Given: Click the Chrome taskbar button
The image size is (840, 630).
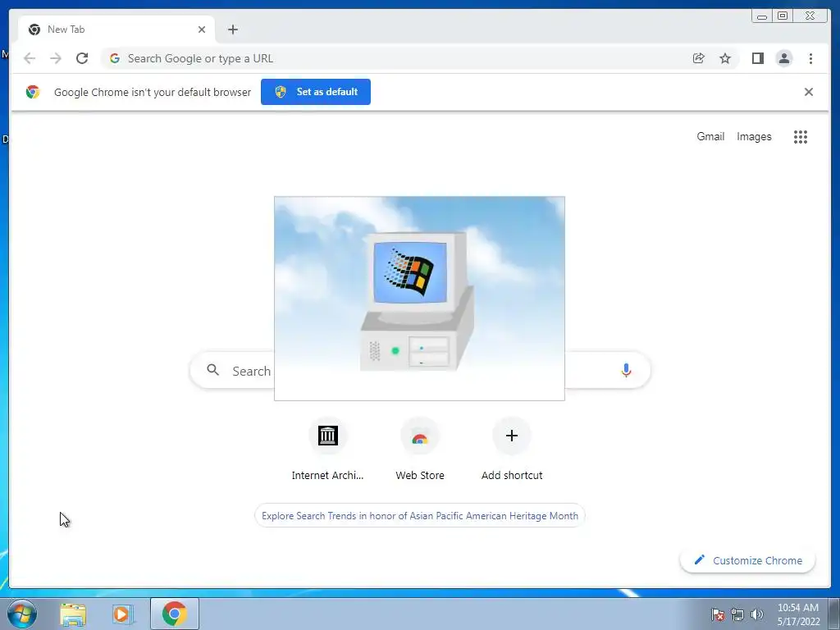Looking at the screenshot, I should click(x=175, y=614).
